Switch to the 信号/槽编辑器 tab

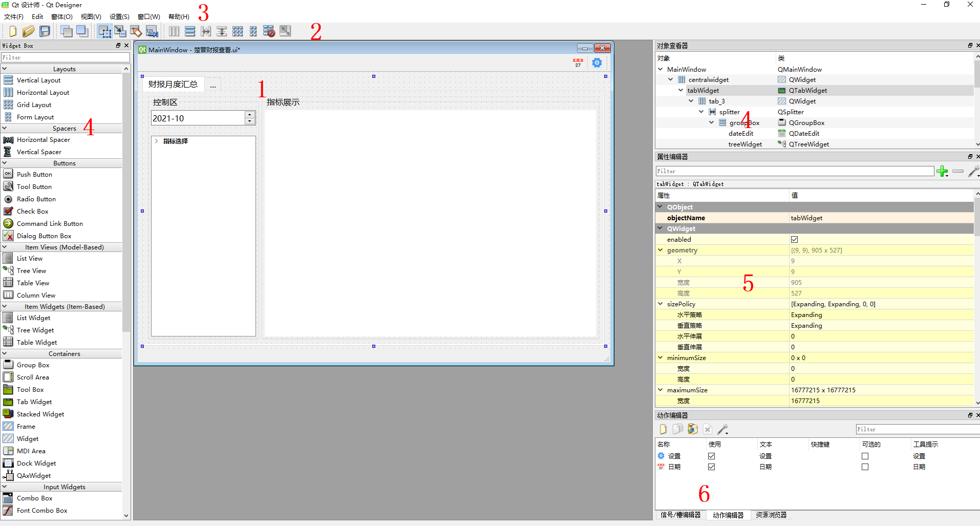click(x=680, y=515)
